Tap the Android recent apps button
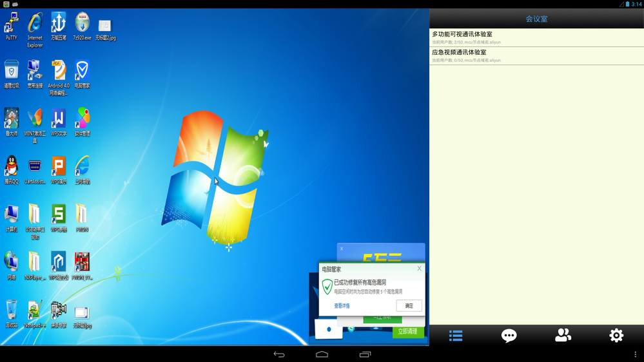 [365, 354]
